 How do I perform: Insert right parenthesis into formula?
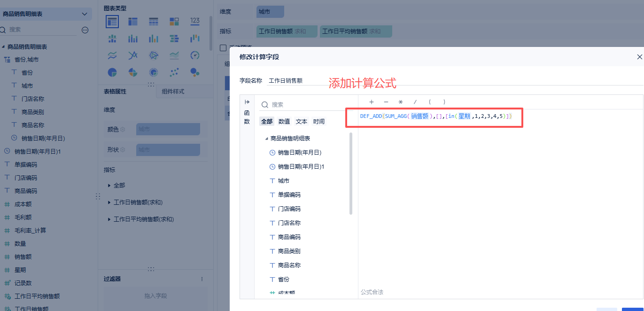[x=444, y=102]
